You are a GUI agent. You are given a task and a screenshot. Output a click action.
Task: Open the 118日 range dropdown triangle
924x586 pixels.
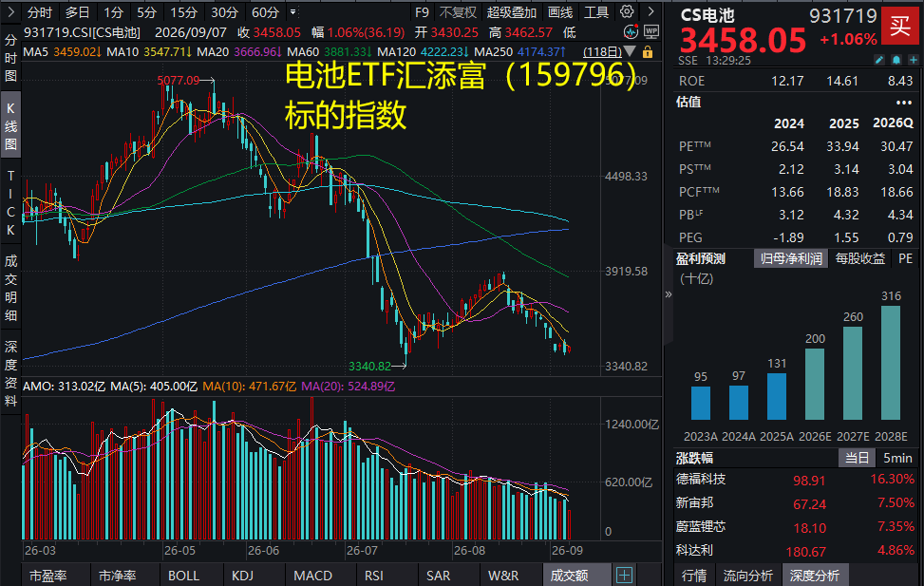pyautogui.click(x=630, y=52)
